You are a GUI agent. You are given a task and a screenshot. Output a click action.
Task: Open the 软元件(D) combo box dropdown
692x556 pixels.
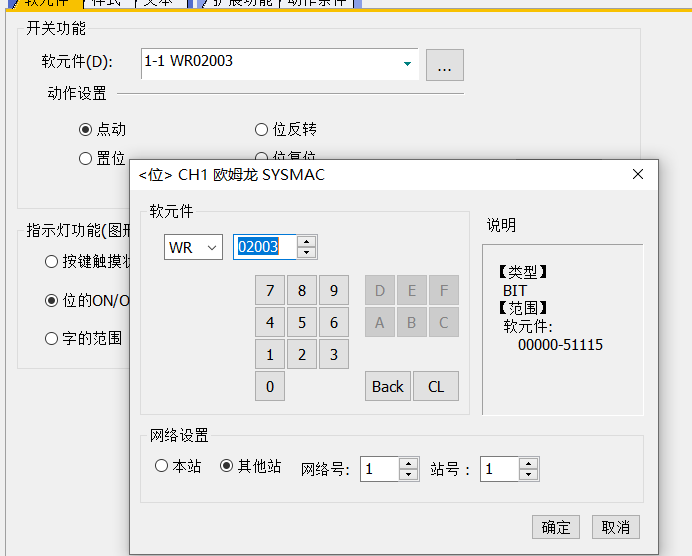pos(407,63)
